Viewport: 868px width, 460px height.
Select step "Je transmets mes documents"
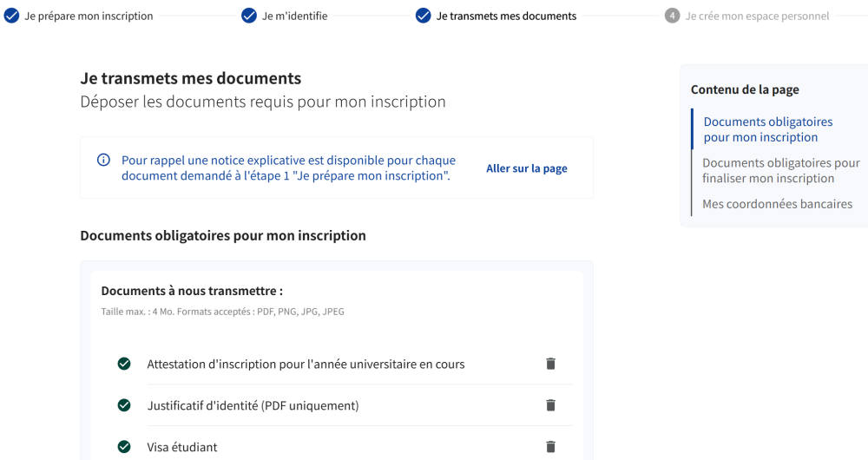point(506,16)
